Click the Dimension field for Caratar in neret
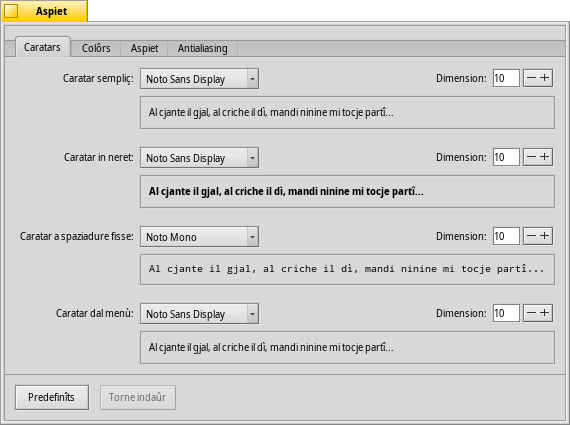 (506, 157)
